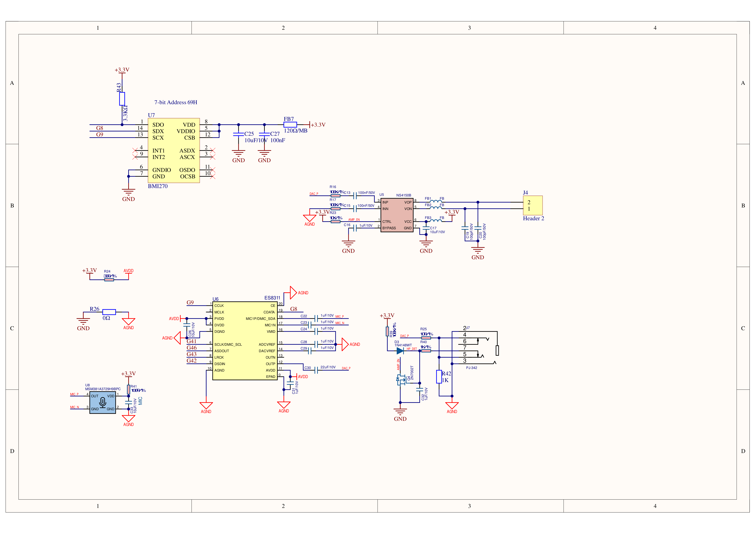
Task: Select the R23 resistor symbol
Action: (335, 222)
